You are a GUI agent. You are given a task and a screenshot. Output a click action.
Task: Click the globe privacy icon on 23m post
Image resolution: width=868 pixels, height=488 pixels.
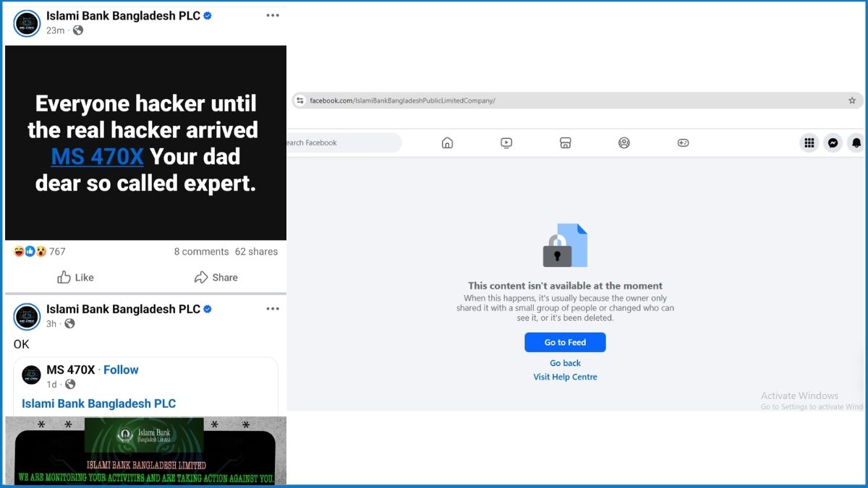pos(78,30)
